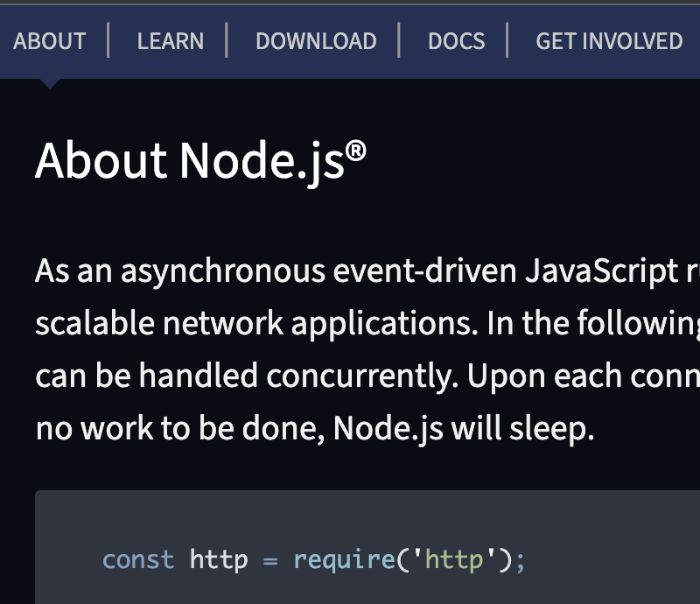Screen dimensions: 700x604
Task: Open the ABOUT navigation tab
Action: click(x=50, y=41)
